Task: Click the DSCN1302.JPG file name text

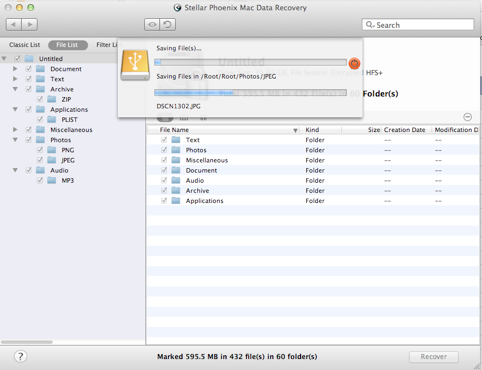Action: click(178, 106)
